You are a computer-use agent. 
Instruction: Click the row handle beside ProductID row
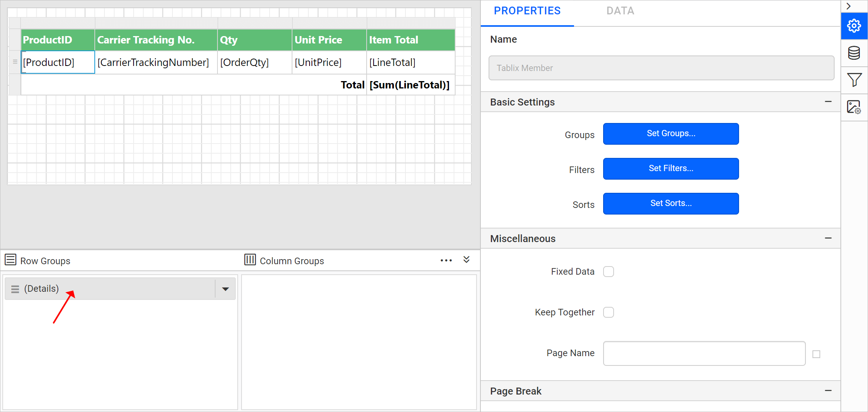pyautogui.click(x=15, y=62)
